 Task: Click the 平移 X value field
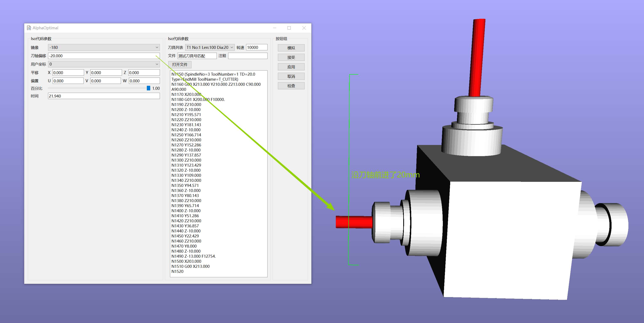[68, 73]
